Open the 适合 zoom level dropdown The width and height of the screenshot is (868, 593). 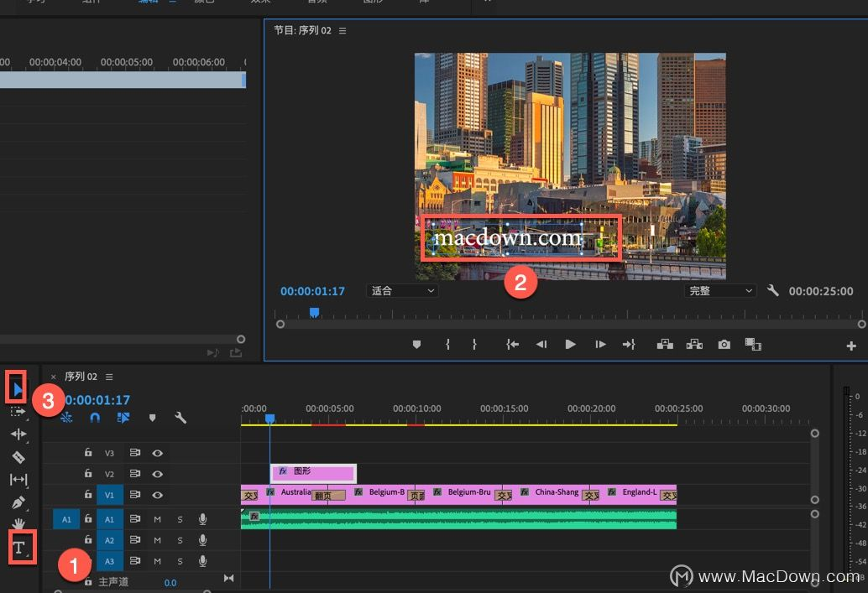pos(402,291)
